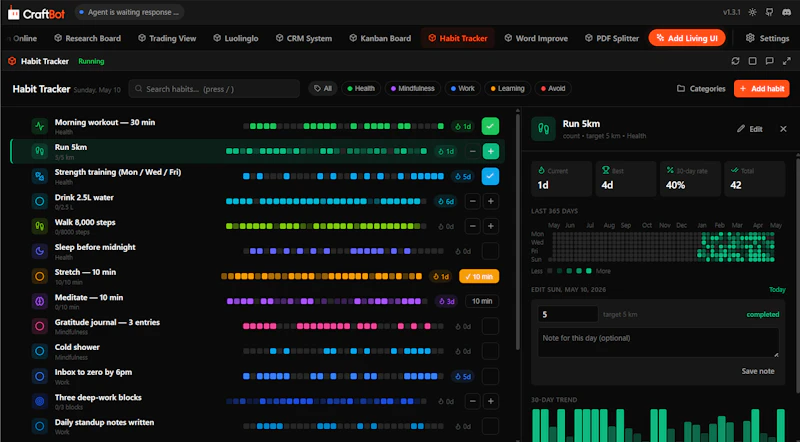This screenshot has height=442, width=800.
Task: Click Save note
Action: tap(758, 371)
